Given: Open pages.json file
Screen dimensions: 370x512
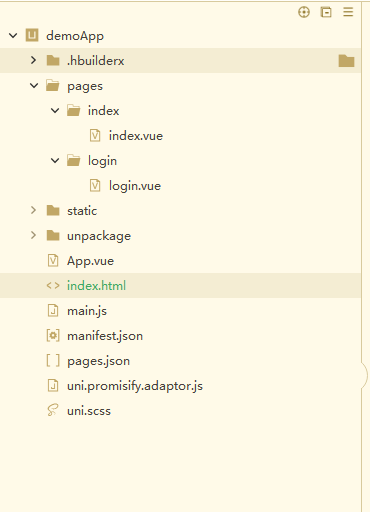Looking at the screenshot, I should click(x=99, y=361).
